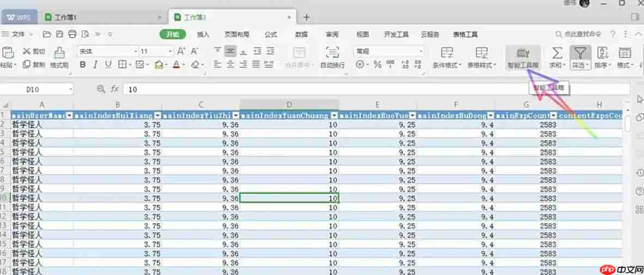The height and width of the screenshot is (275, 644).
Task: Add a new document tab with plus
Action: click(x=306, y=17)
